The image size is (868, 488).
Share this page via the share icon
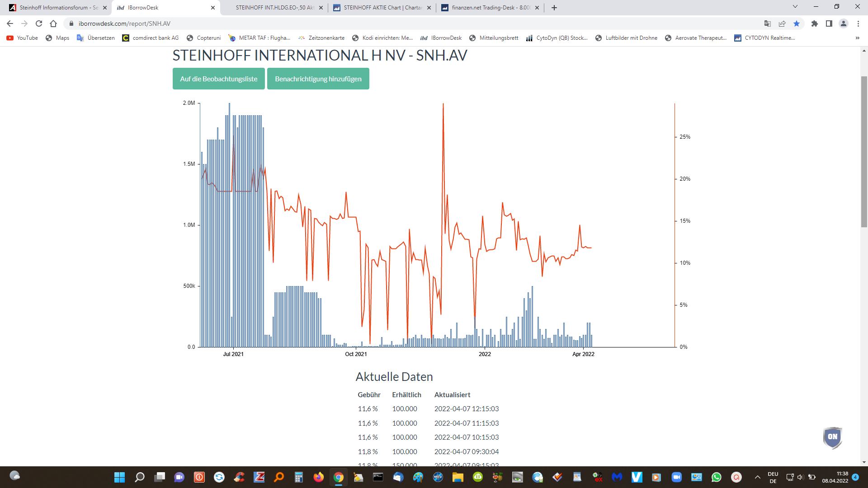coord(782,23)
